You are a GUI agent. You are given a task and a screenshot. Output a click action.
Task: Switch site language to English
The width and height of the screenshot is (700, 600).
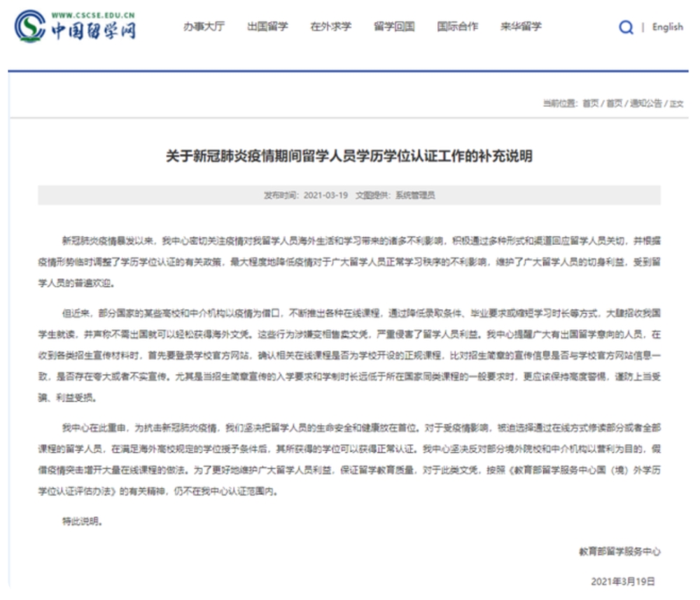click(x=667, y=27)
